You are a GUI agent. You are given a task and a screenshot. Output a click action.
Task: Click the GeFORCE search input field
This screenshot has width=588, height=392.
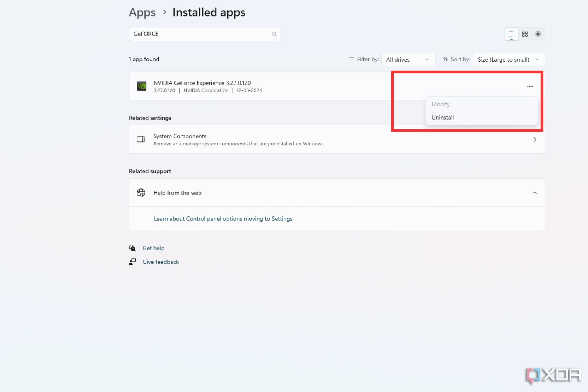204,33
